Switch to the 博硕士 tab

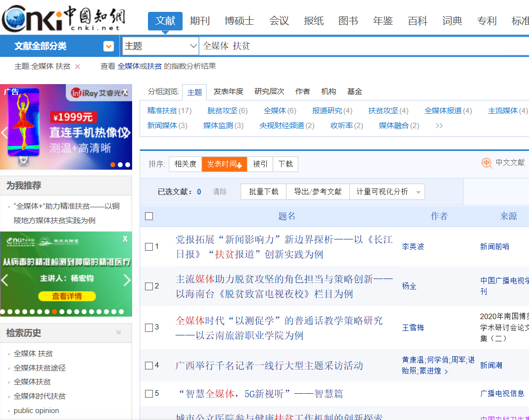(239, 21)
